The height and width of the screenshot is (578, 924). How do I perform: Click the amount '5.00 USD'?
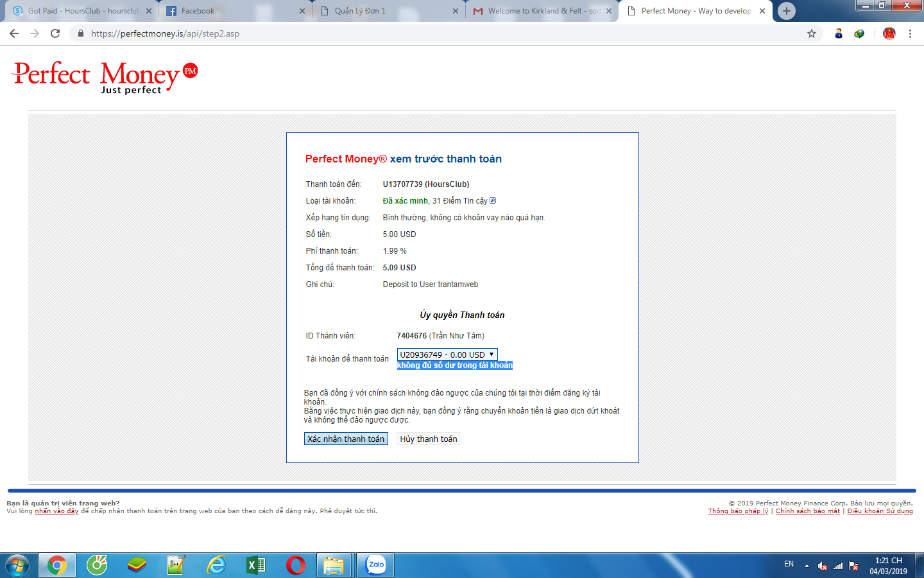click(399, 234)
